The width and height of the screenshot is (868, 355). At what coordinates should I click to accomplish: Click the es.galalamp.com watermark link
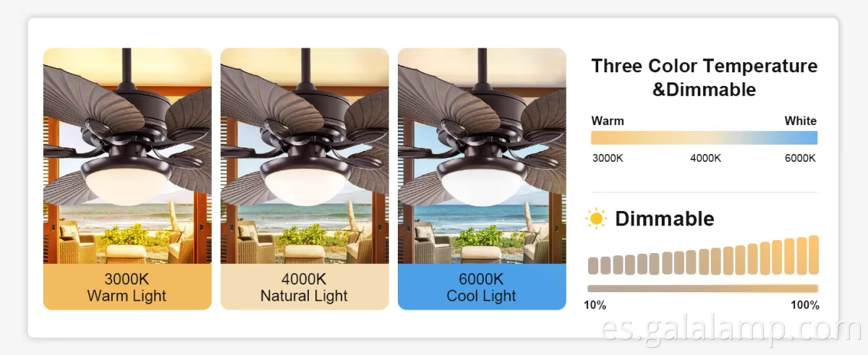tap(732, 330)
